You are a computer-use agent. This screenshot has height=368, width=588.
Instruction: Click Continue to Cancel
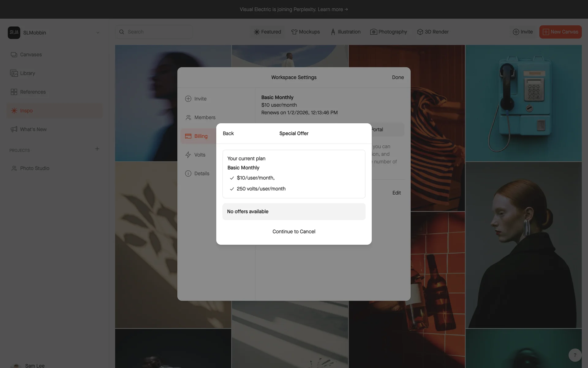[294, 232]
